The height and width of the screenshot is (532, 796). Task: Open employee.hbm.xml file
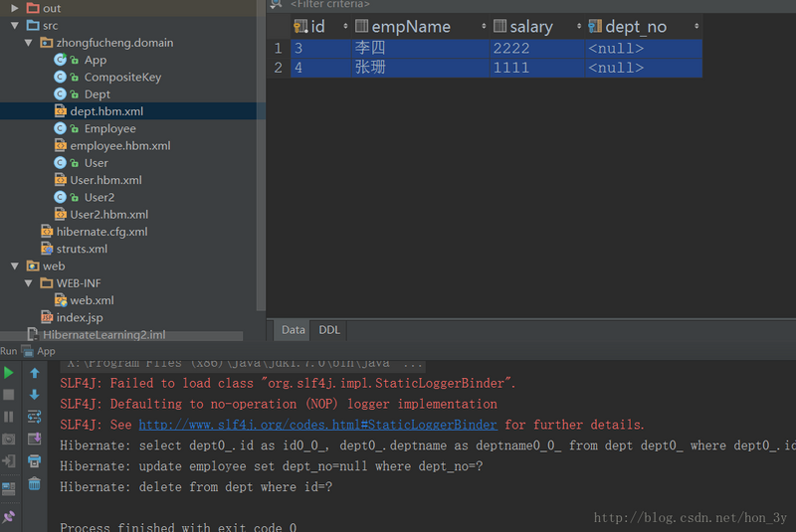(120, 146)
